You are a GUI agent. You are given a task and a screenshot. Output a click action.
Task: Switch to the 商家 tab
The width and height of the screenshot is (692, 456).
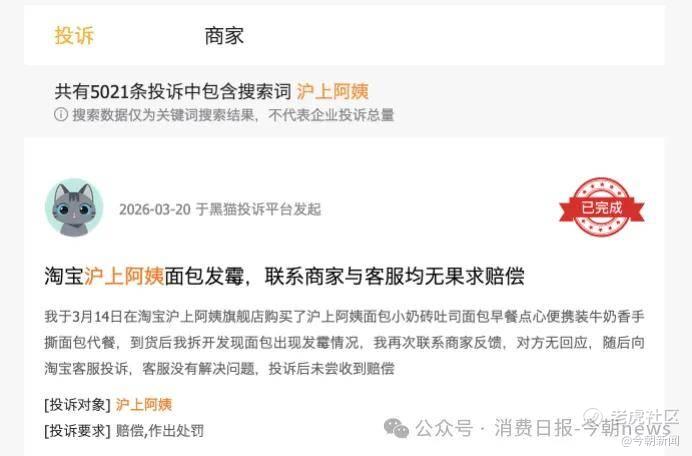point(224,36)
